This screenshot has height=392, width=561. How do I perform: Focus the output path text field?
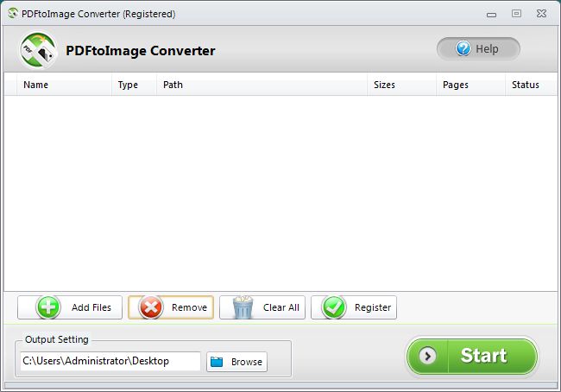click(110, 361)
